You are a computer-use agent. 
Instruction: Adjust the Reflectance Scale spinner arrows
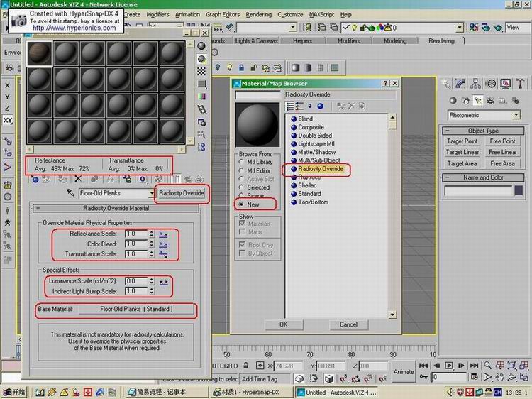point(152,234)
